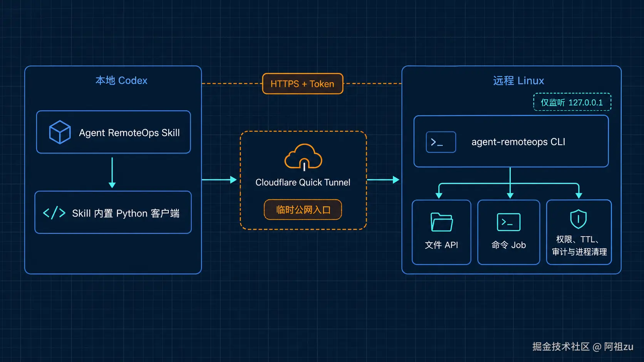Select the 远程 Linux heading
Screen dimensions: 644x362
tap(518, 80)
